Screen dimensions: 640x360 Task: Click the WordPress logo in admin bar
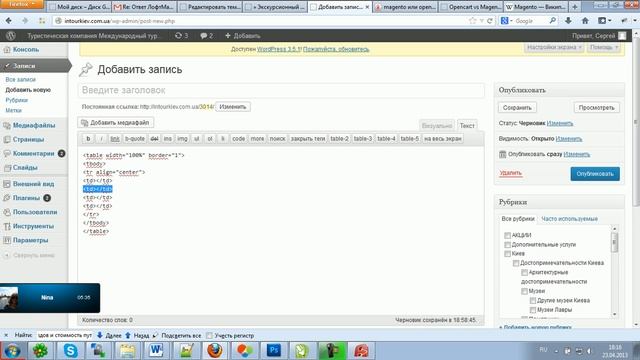(11, 36)
